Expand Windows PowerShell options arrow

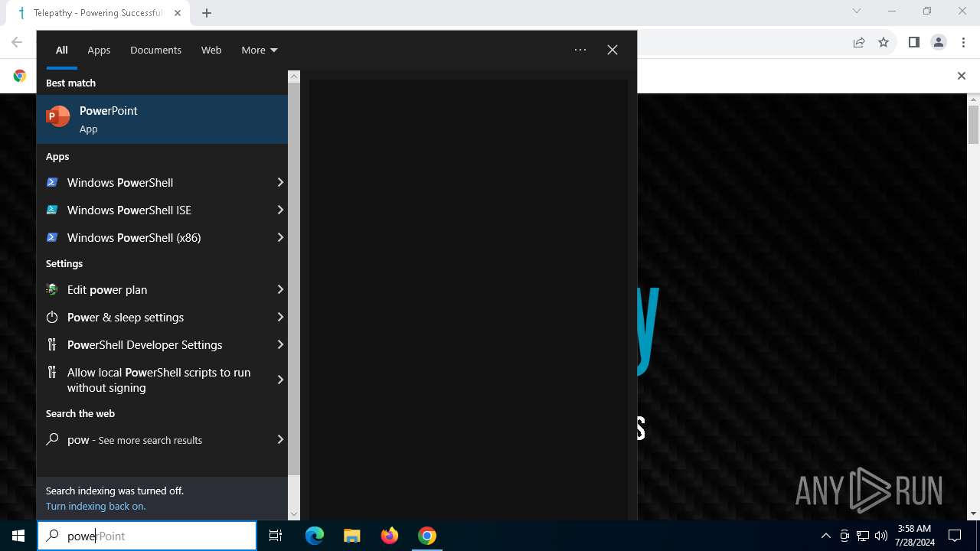(280, 182)
